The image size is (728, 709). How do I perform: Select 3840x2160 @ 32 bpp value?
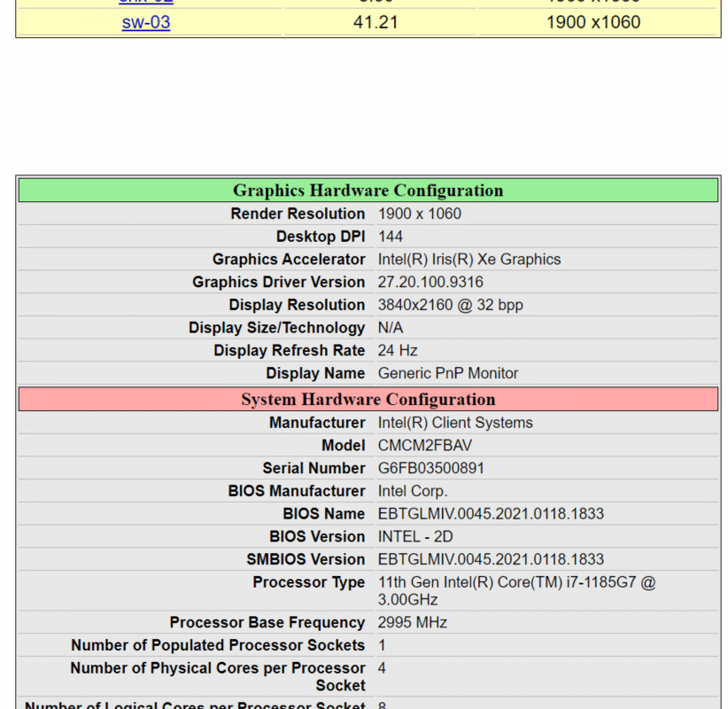tap(451, 305)
